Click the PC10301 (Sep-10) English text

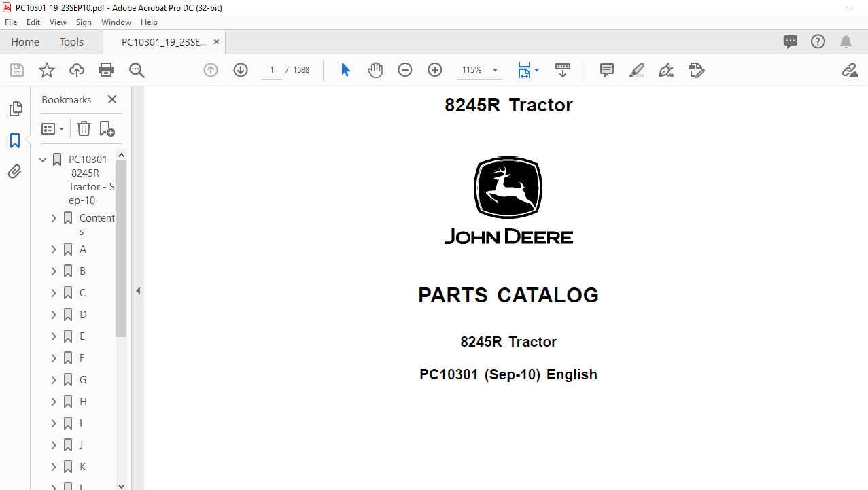point(508,374)
